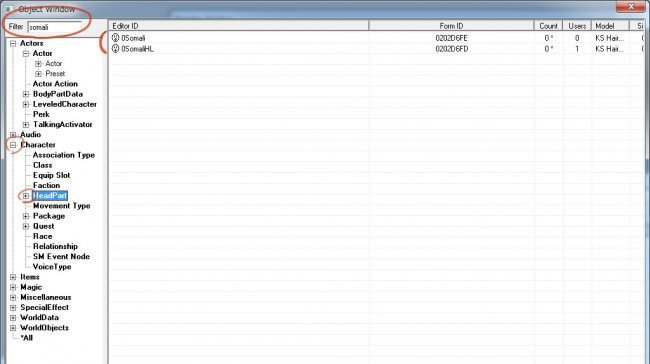Select the highlighted HeadPart tree item
This screenshot has height=364, width=650.
click(50, 196)
